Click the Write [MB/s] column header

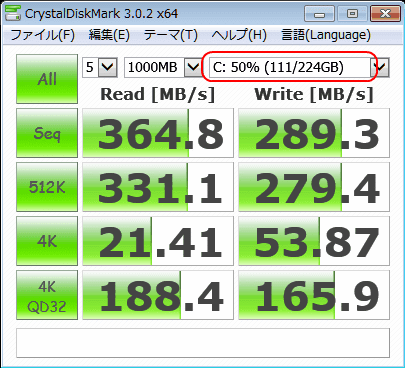click(314, 94)
